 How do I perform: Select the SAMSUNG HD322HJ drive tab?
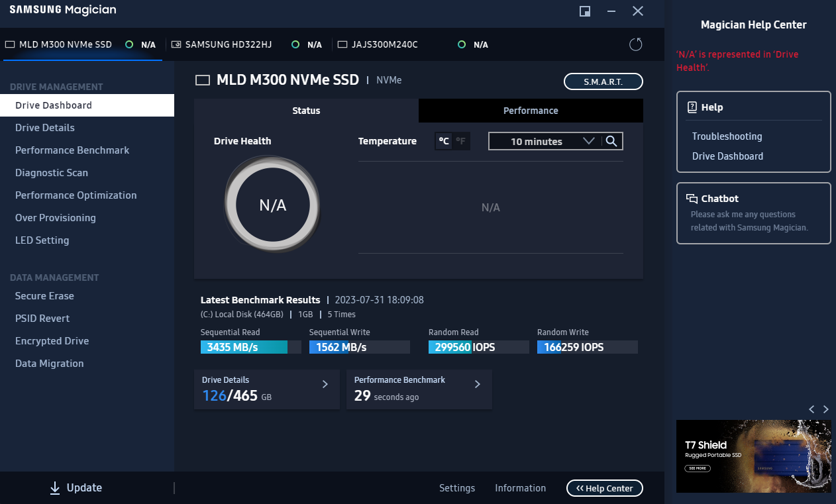(x=247, y=44)
